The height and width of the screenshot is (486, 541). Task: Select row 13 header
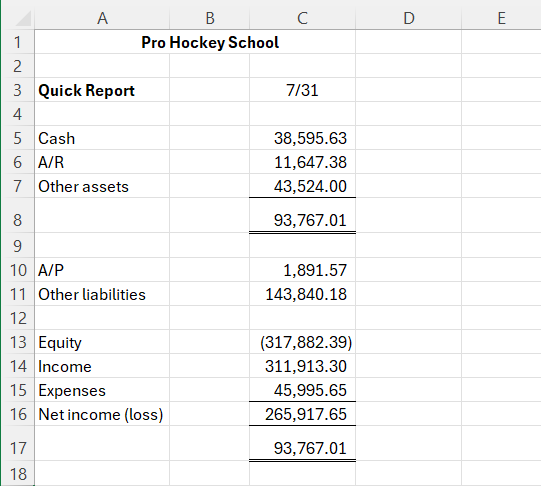(x=18, y=342)
